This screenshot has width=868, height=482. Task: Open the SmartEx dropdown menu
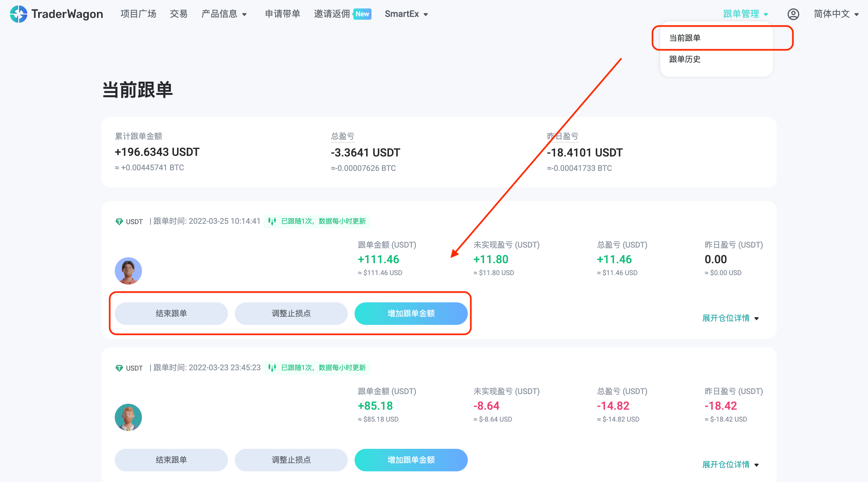(406, 14)
